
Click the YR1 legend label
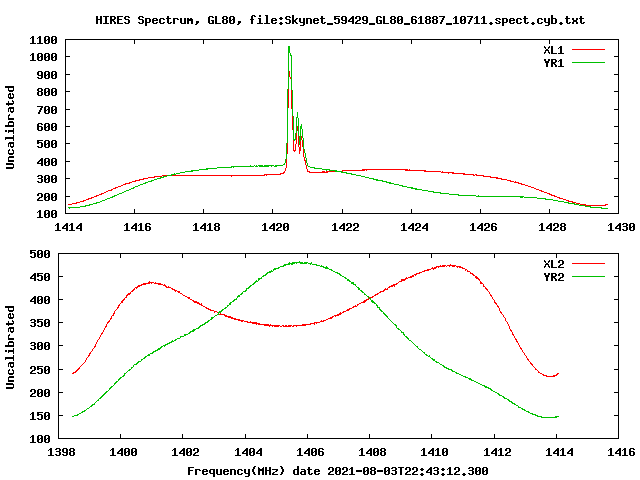coord(553,63)
